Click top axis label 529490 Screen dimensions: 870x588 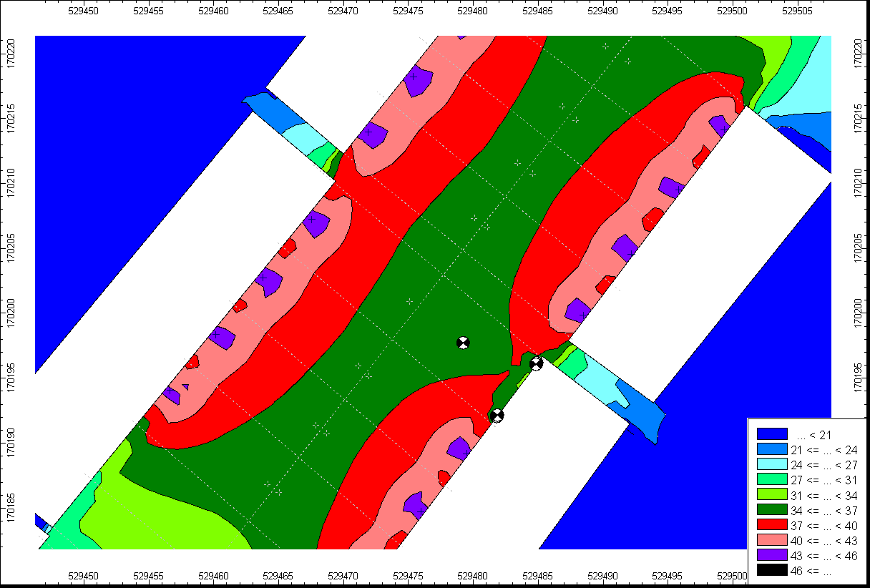605,11
